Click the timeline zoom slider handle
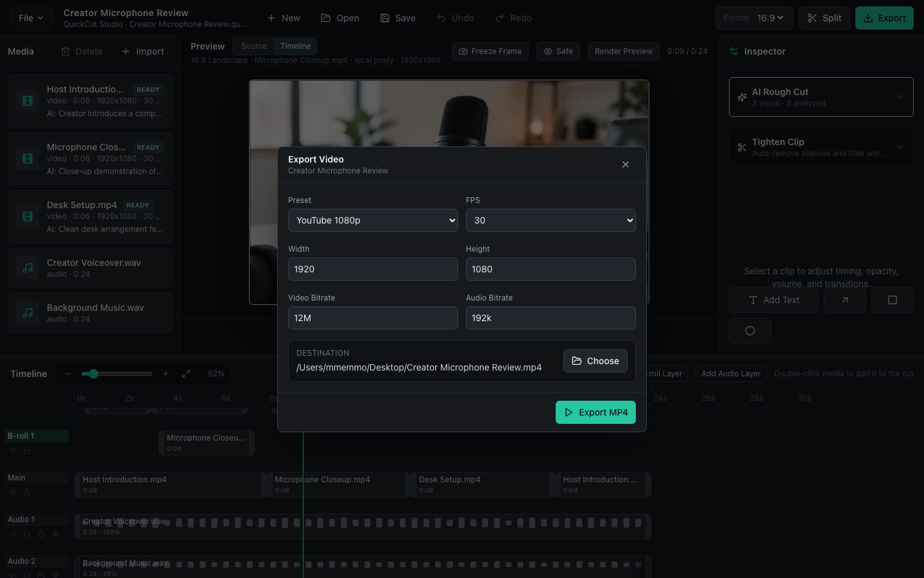This screenshot has width=924, height=578. [94, 374]
